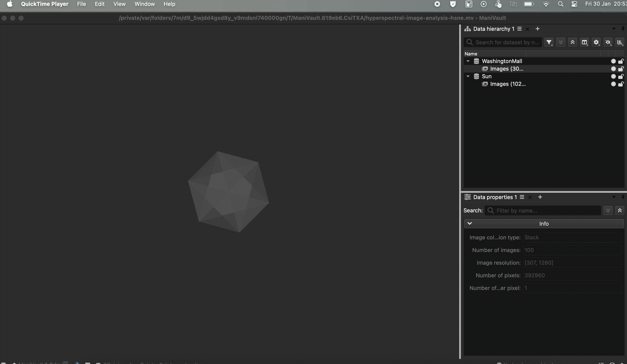627x364 pixels.
Task: Collapse the WashingtonMall dataset tree
Action: 468,61
